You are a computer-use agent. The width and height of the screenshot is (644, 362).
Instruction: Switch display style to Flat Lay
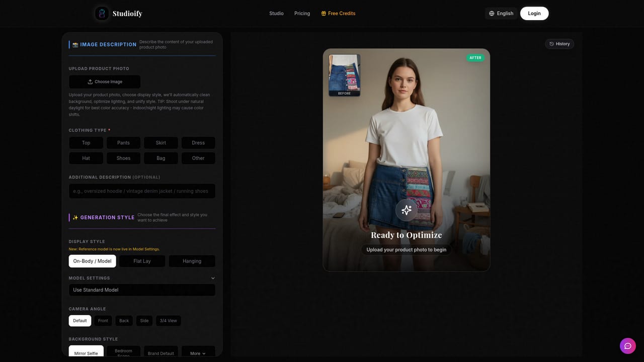coord(142,261)
